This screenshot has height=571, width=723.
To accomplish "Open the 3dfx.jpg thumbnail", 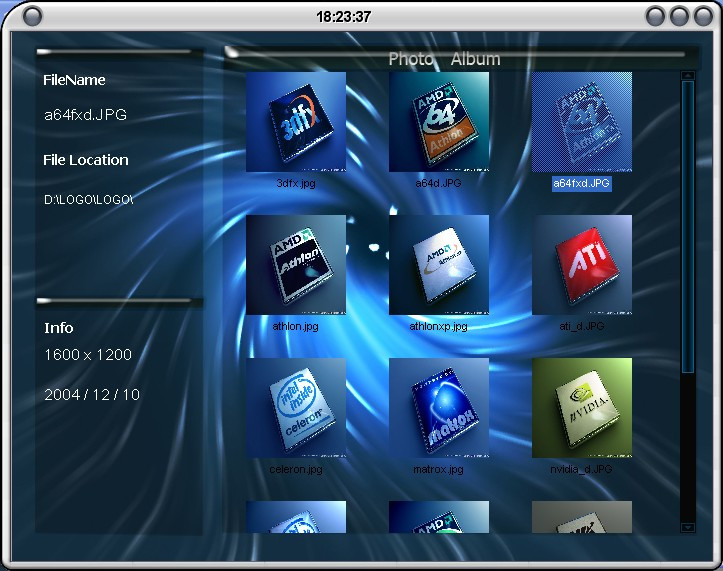I will click(x=296, y=122).
